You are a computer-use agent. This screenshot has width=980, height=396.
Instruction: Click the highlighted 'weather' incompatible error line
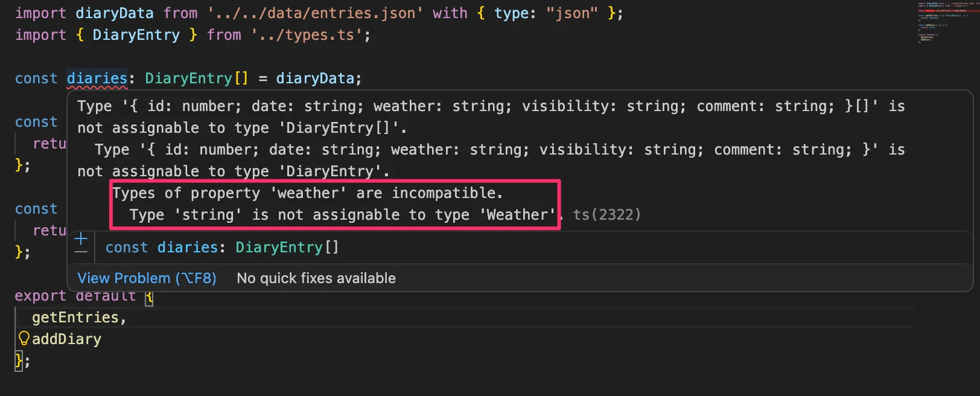pyautogui.click(x=308, y=193)
